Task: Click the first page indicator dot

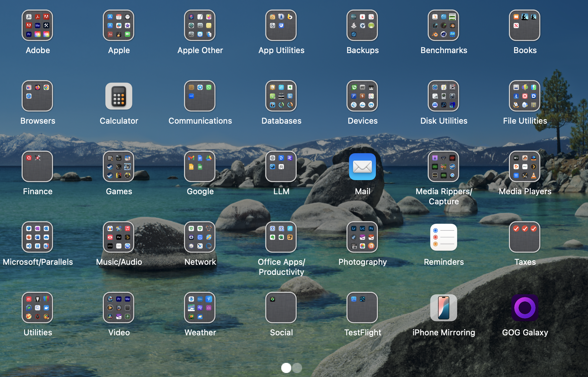Action: click(x=286, y=368)
